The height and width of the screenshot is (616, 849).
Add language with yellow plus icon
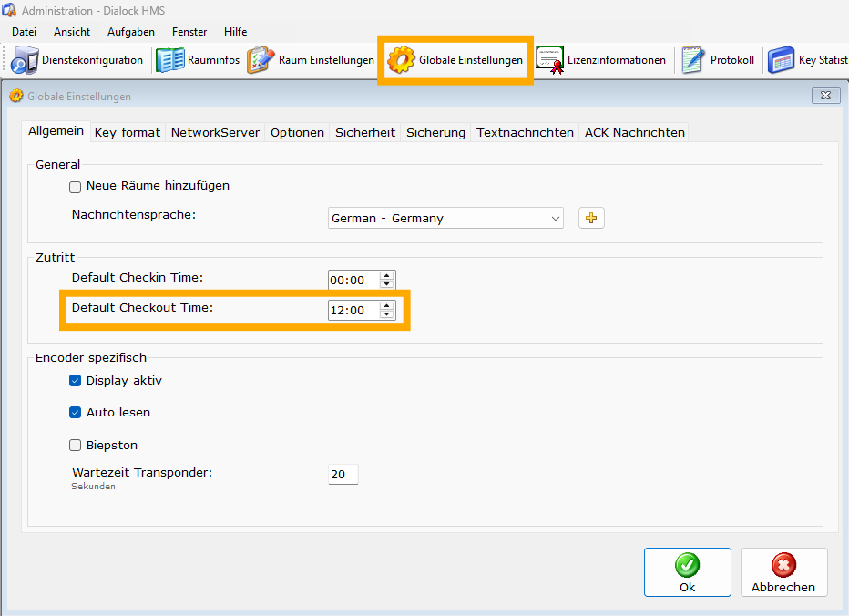click(592, 218)
